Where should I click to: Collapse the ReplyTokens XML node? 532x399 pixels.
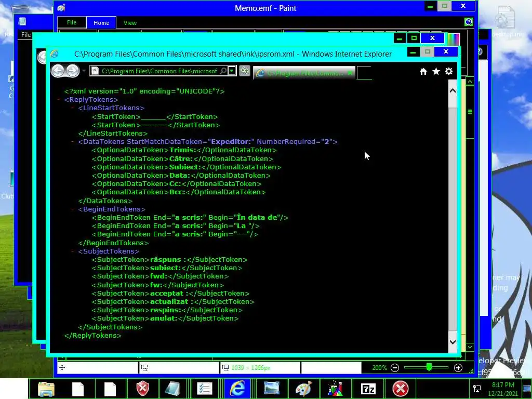(59, 100)
